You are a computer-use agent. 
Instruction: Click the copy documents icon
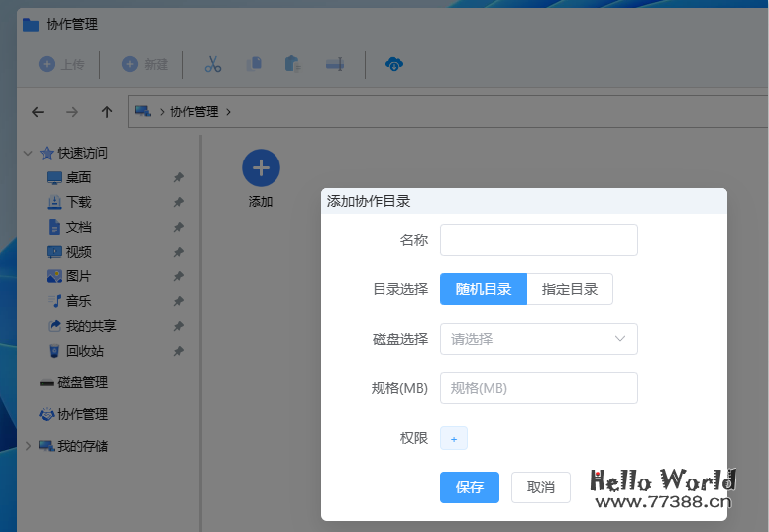click(x=254, y=64)
